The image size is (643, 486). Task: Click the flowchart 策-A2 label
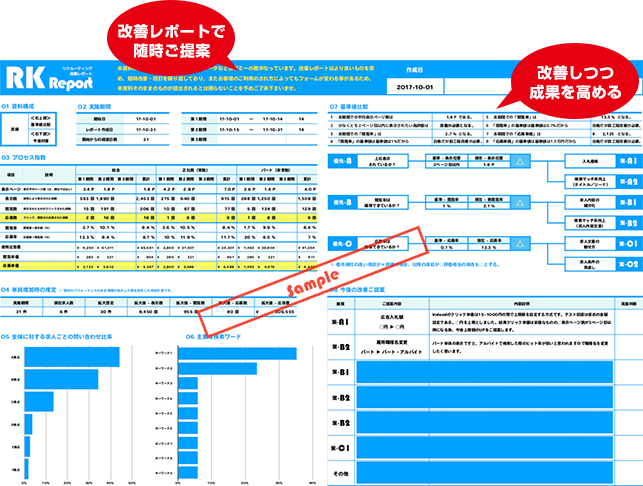628,182
